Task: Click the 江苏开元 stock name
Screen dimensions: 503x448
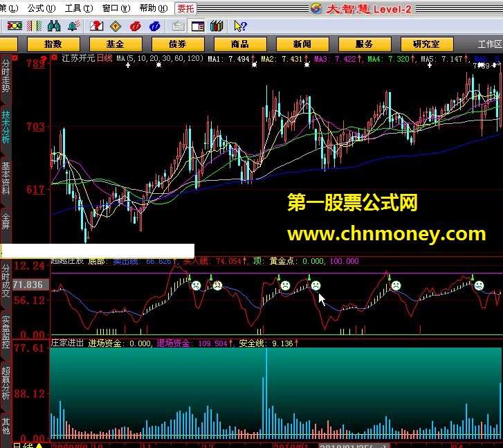Action: (79, 58)
